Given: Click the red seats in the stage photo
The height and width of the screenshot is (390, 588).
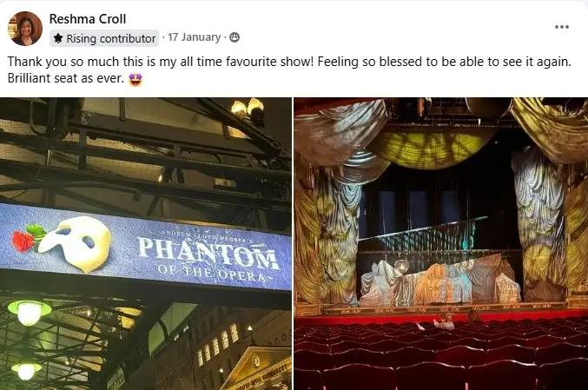Looking at the screenshot, I should tap(441, 354).
